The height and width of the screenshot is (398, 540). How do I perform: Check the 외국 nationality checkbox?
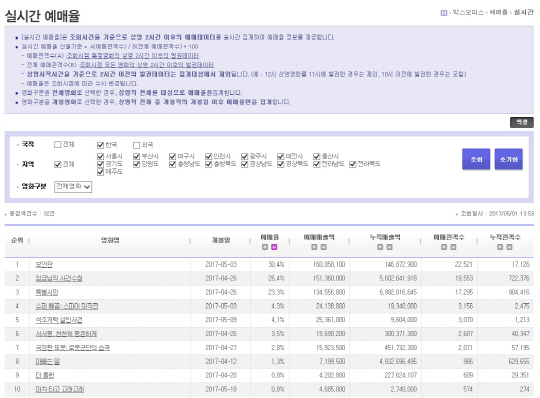click(136, 145)
